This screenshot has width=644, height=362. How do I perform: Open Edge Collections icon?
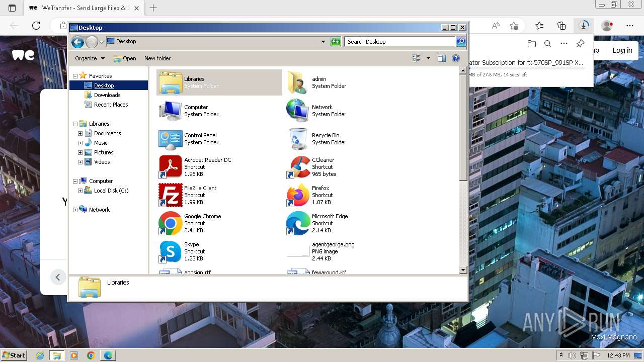[x=561, y=26]
